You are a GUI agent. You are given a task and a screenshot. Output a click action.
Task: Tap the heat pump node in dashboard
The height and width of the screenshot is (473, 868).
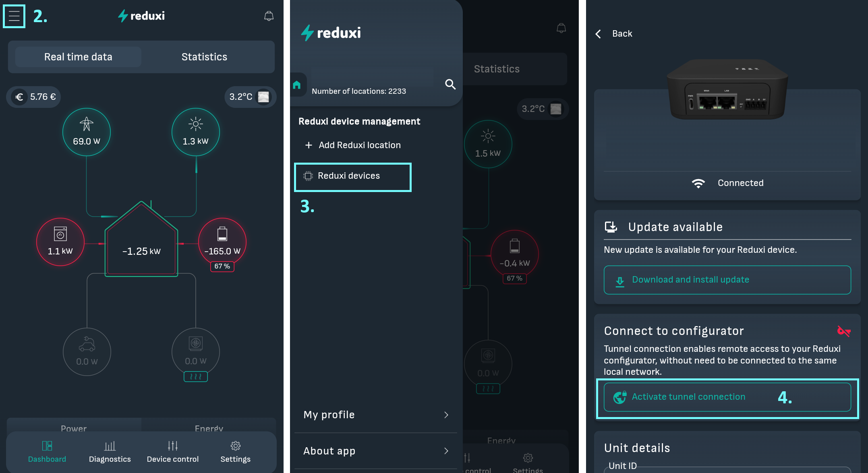pyautogui.click(x=196, y=352)
